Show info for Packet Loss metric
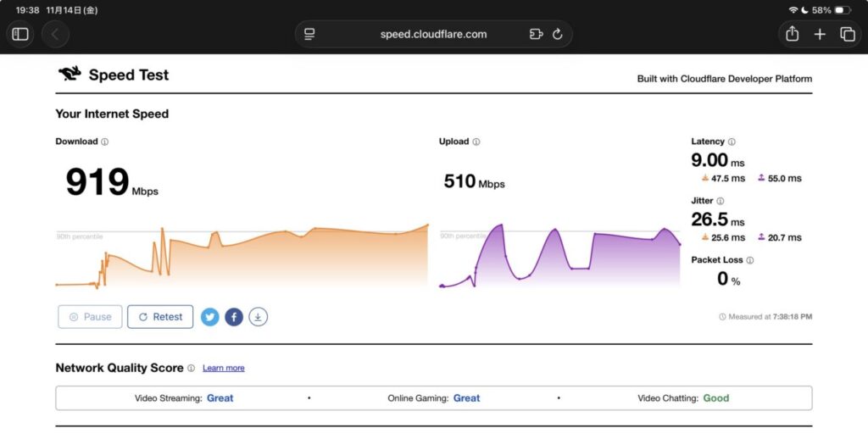This screenshot has width=868, height=439. 750,260
